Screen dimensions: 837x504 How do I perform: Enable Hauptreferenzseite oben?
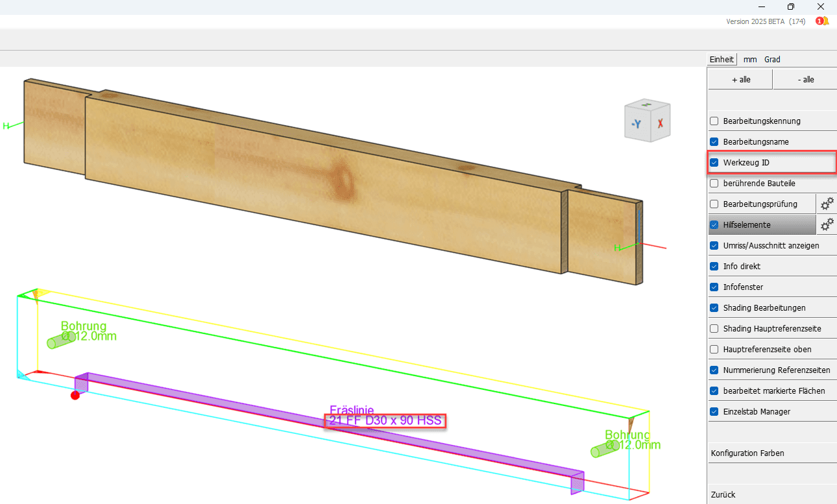tap(714, 349)
